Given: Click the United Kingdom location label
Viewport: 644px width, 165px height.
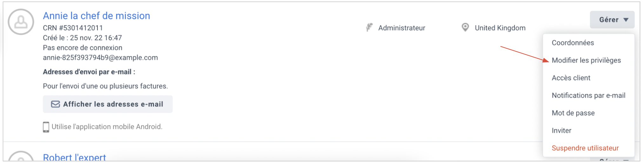Looking at the screenshot, I should click(x=500, y=28).
